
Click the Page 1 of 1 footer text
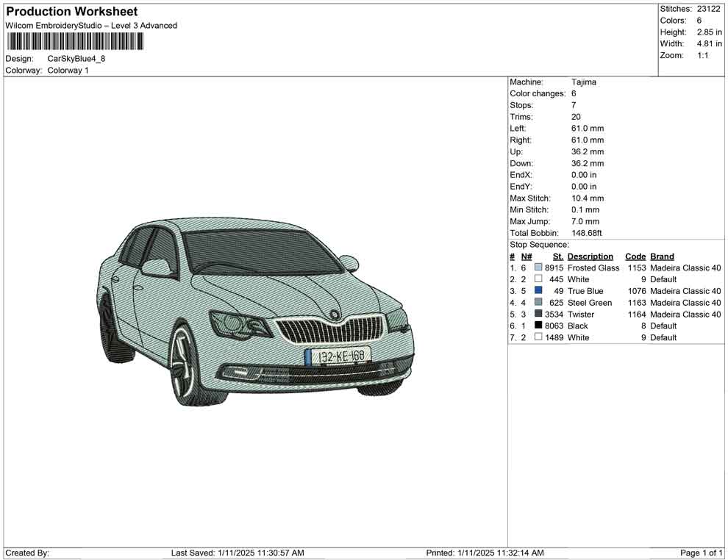tap(702, 553)
